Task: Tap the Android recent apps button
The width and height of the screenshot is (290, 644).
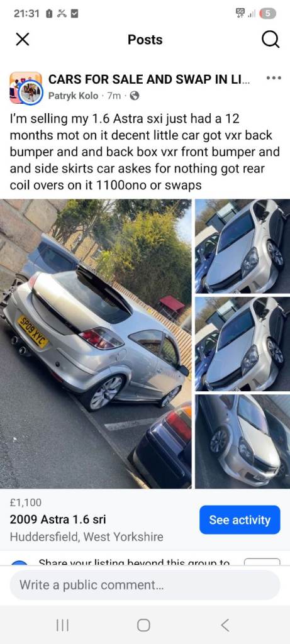Action: click(62, 625)
